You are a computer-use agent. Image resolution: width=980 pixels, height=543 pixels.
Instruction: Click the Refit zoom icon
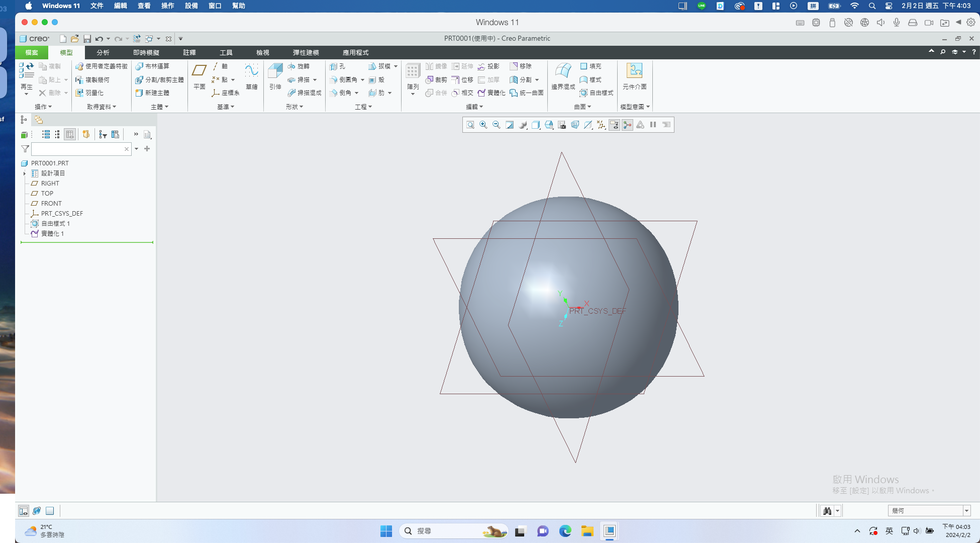tap(470, 125)
